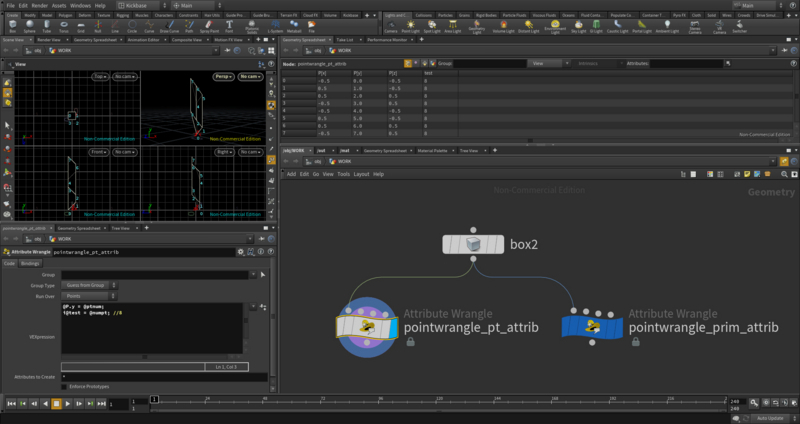Add a Volume Light
Screen dimensions: 800x424
pos(504,26)
